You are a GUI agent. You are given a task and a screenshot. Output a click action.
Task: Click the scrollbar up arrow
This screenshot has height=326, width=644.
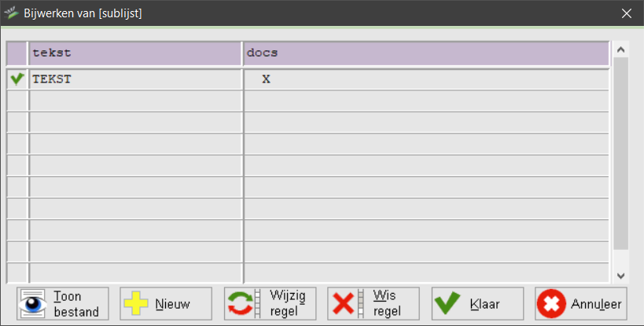pyautogui.click(x=620, y=50)
